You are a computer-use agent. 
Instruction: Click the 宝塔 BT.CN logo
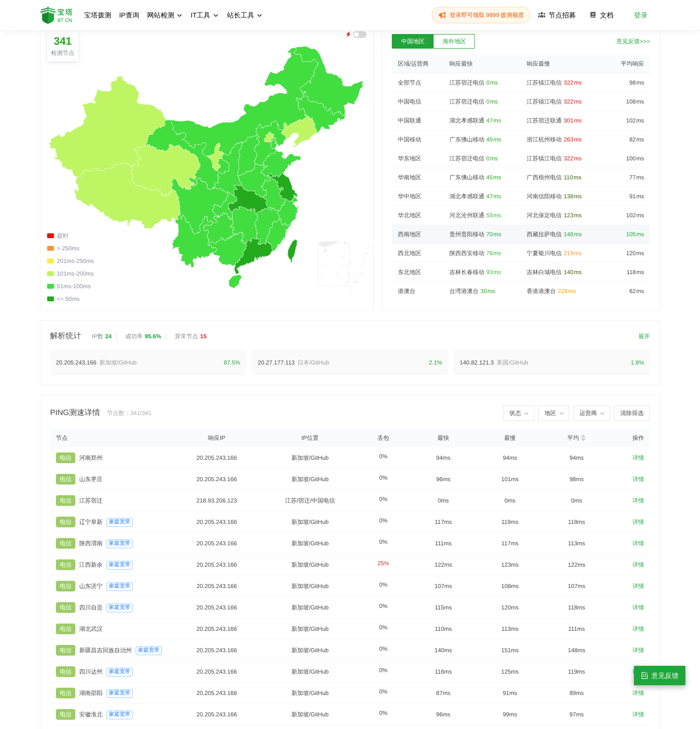click(x=56, y=15)
